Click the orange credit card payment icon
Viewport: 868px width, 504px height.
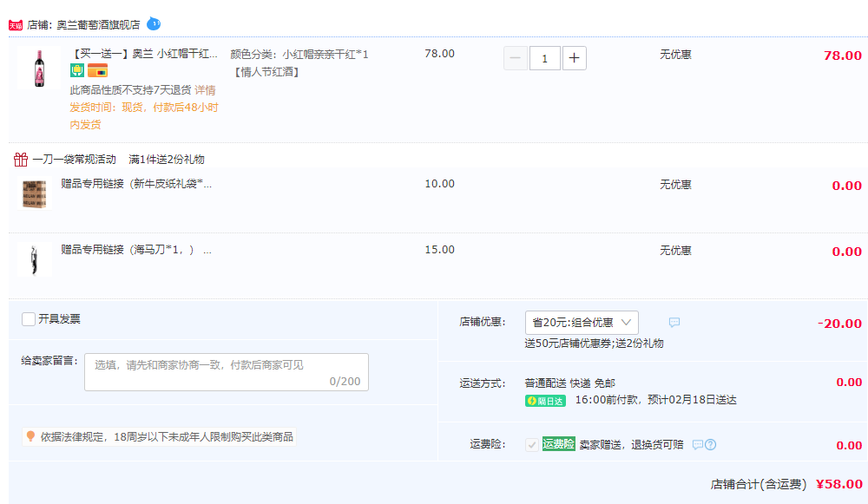pyautogui.click(x=97, y=70)
